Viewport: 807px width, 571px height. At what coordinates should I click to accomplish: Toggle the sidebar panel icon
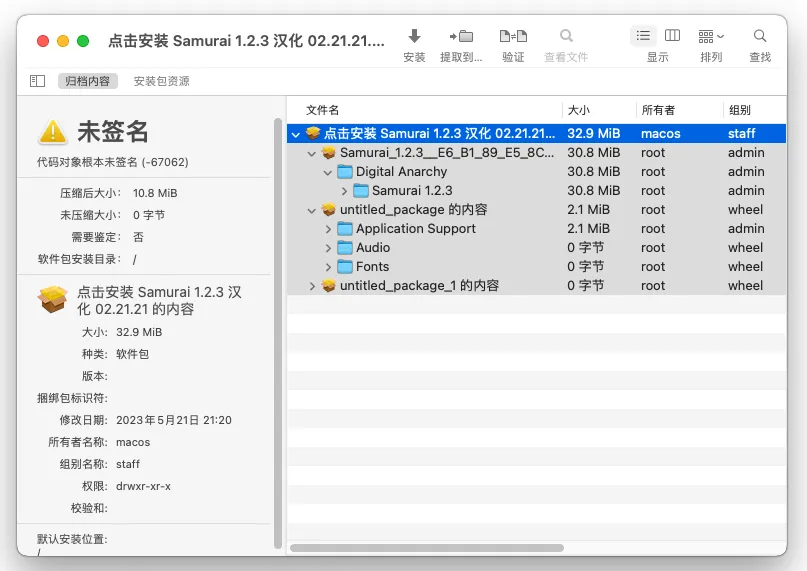[37, 81]
